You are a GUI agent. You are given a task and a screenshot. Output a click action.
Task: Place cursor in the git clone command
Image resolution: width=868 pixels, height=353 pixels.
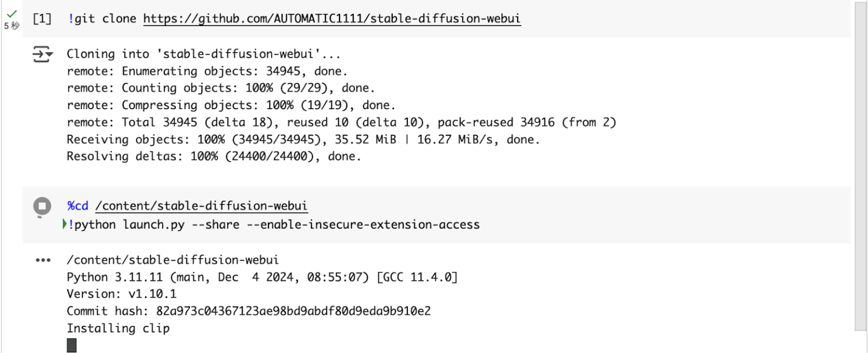pos(105,18)
